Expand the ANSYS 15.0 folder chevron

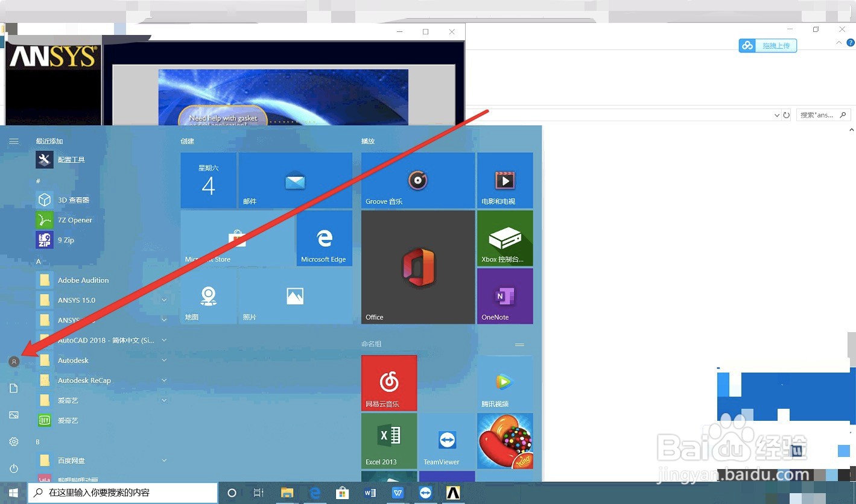click(164, 300)
